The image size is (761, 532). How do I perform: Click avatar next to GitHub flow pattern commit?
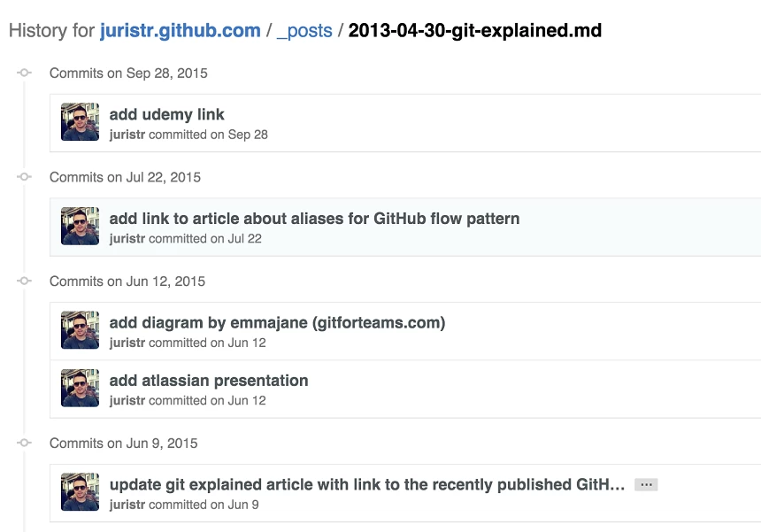[x=80, y=227]
